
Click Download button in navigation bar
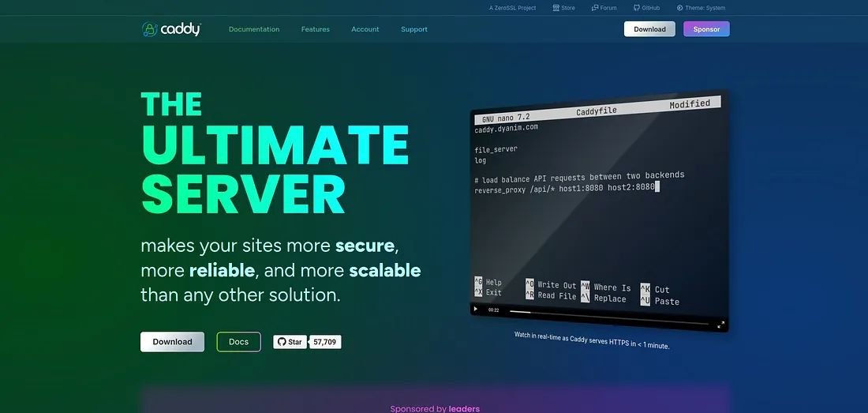coord(649,29)
